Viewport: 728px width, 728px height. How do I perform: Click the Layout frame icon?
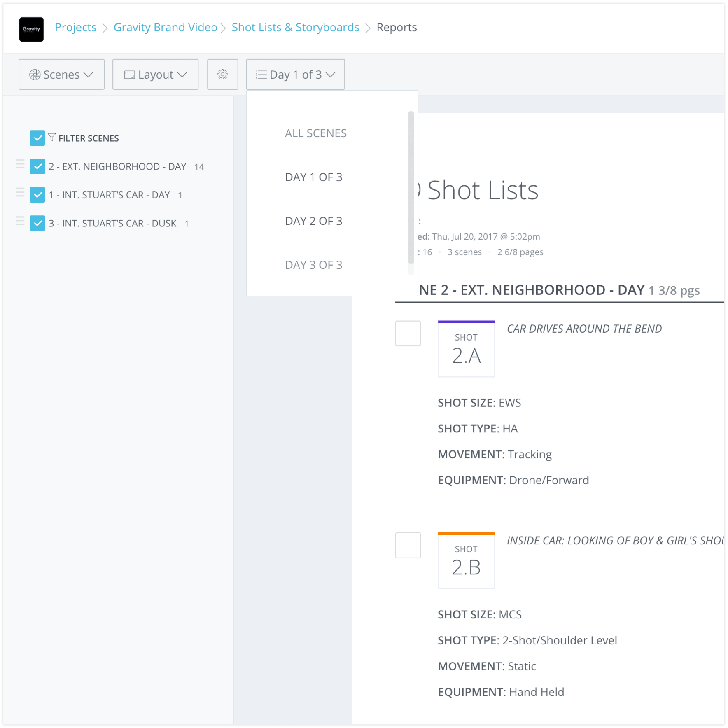tap(129, 74)
